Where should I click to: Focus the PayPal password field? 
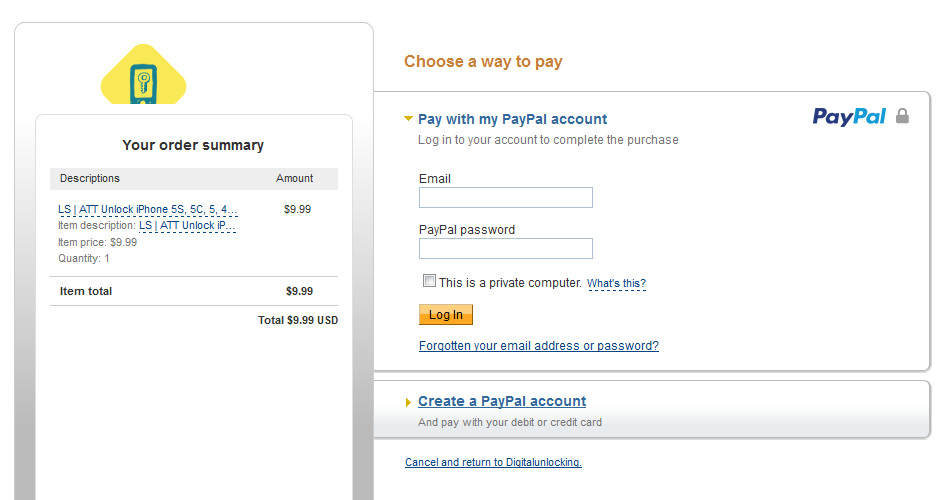pos(505,248)
